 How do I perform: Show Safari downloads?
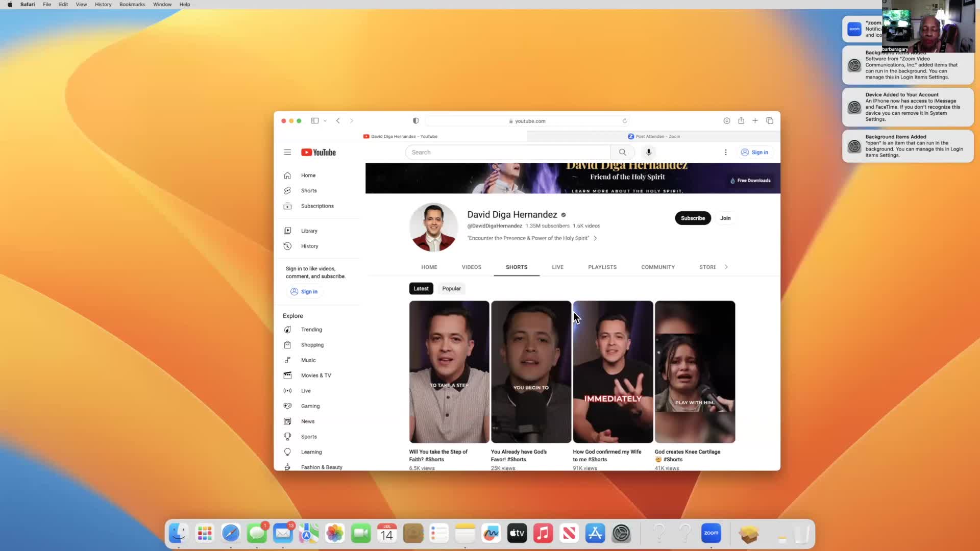pos(726,121)
